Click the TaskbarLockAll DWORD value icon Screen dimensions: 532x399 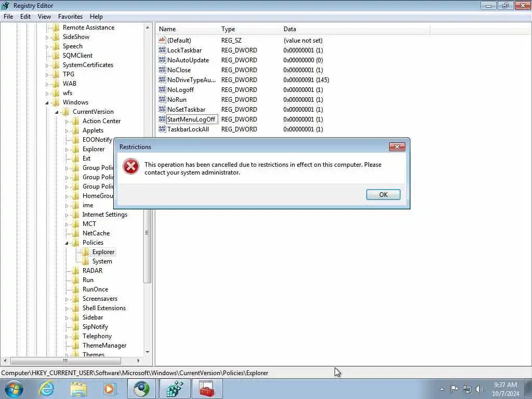pyautogui.click(x=162, y=129)
